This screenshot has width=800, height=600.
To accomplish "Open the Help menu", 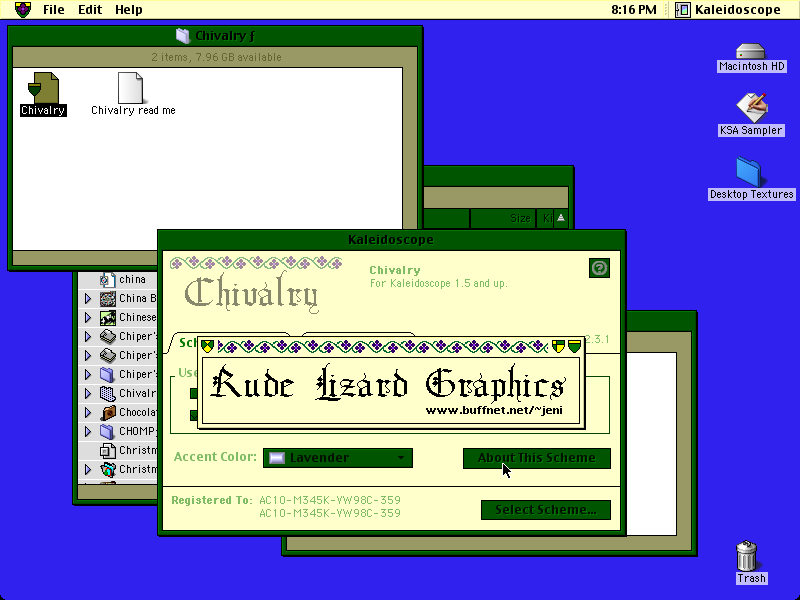I will click(x=129, y=9).
